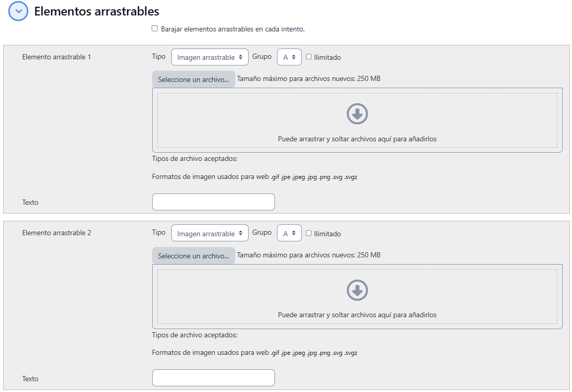
Task: Check Ilimitado for Elemento arrastrable 1
Action: (x=309, y=57)
